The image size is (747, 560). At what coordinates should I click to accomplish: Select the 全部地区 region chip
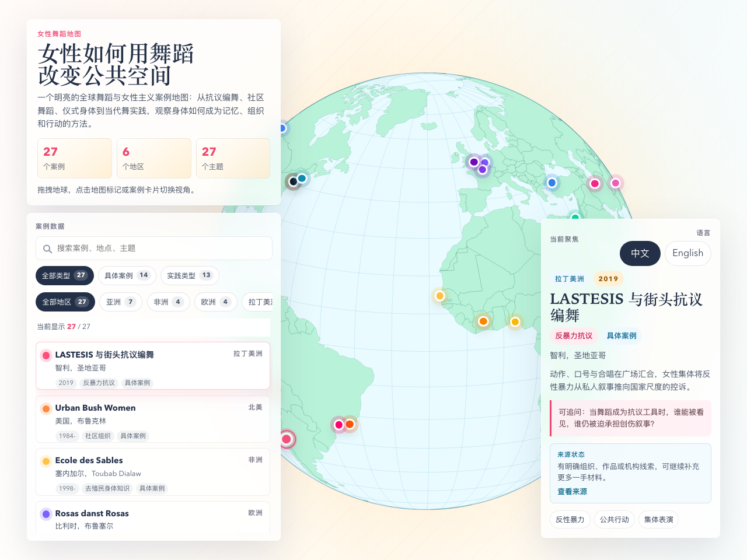65,302
